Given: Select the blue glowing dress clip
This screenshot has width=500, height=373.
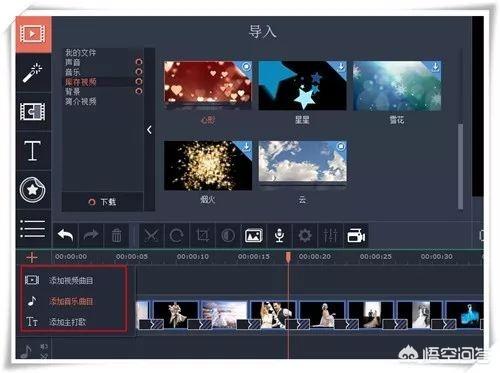Looking at the screenshot, I should [466, 315].
